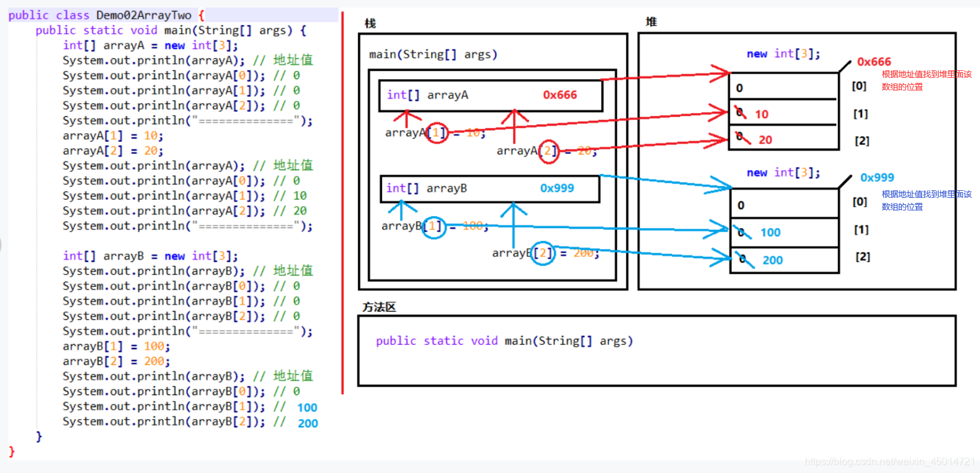The width and height of the screenshot is (980, 473).
Task: Select code line 'arrayB[2] = 200;' in the listing
Action: pyautogui.click(x=116, y=361)
